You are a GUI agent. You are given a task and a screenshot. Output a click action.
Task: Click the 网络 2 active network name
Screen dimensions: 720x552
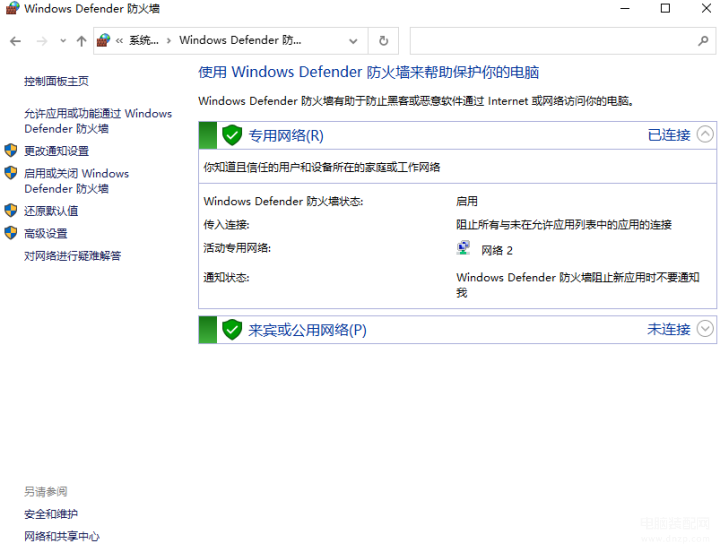pyautogui.click(x=497, y=250)
